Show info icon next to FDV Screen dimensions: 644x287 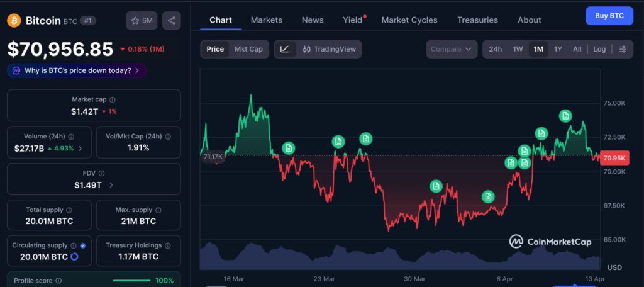(101, 174)
